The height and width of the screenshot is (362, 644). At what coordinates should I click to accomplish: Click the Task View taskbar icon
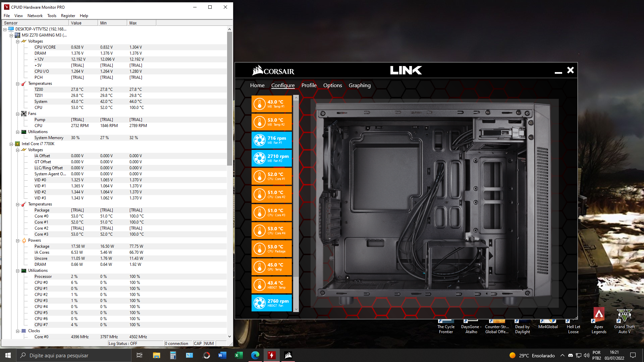tap(140, 355)
